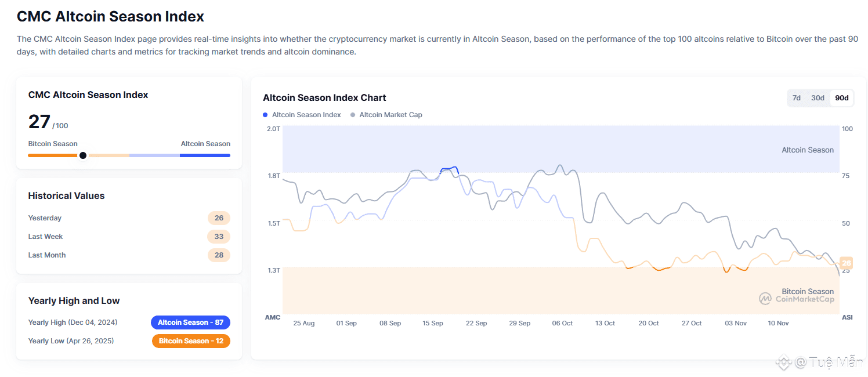Switch chart range to 7d
Screen dimensions: 868x377
coord(797,98)
